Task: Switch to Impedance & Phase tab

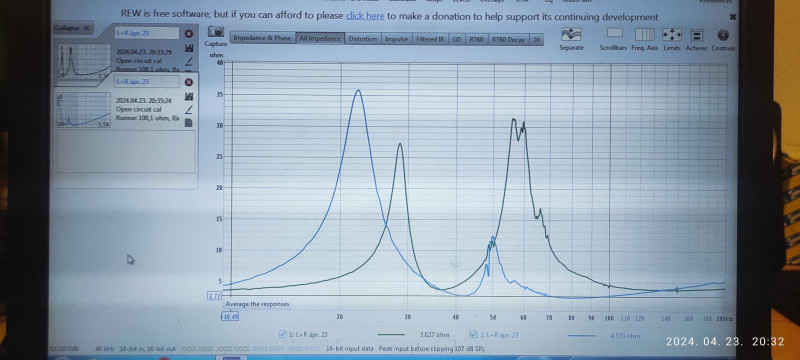Action: point(262,38)
